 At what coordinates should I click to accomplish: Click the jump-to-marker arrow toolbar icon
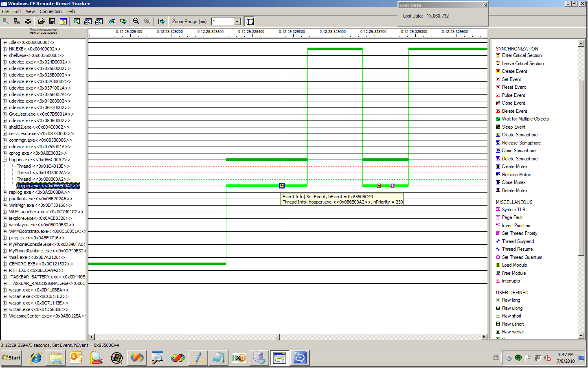click(x=162, y=21)
